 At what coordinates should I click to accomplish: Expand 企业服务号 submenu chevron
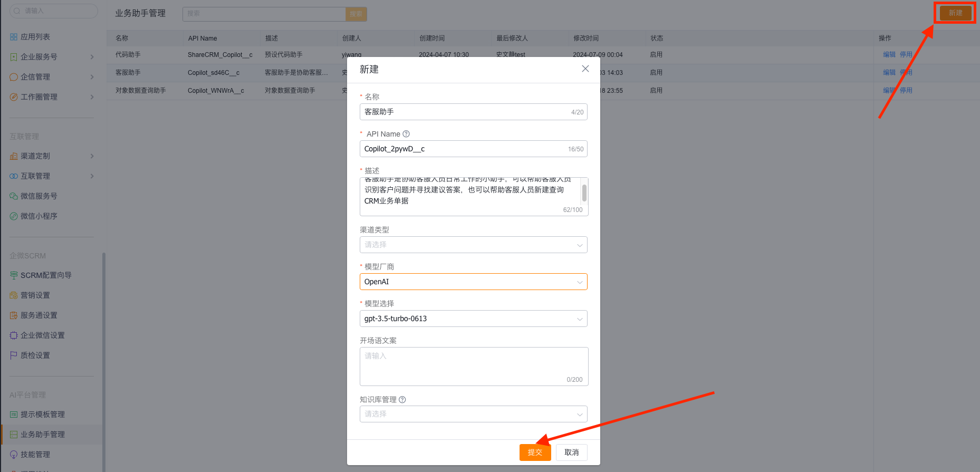tap(92, 57)
